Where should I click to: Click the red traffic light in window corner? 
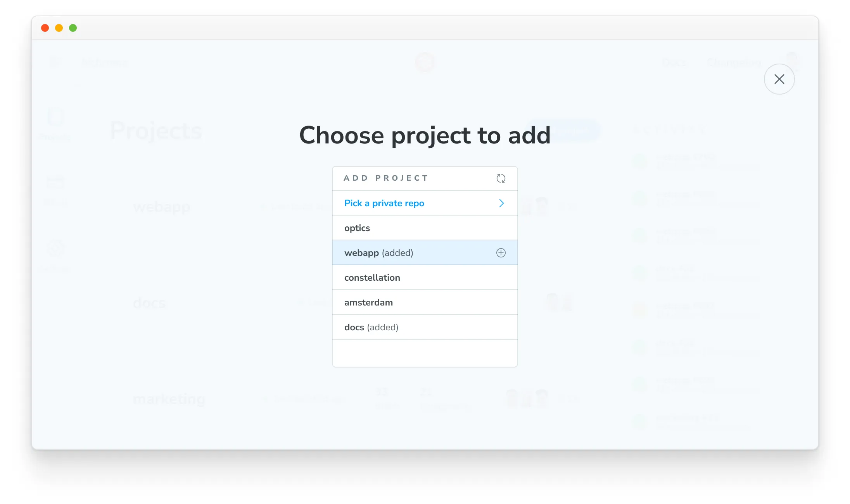pos(45,28)
